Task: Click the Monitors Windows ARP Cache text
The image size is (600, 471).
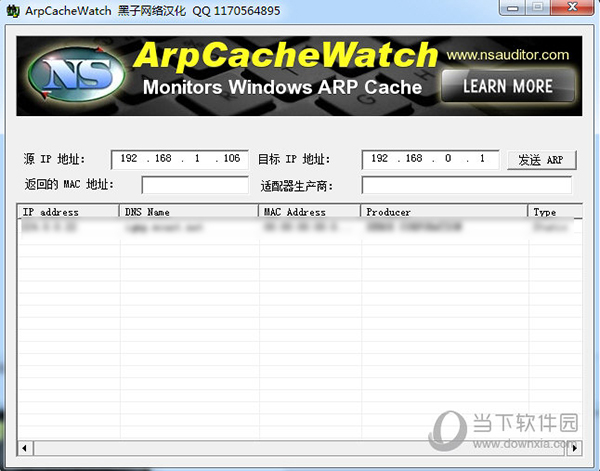Action: pyautogui.click(x=282, y=87)
